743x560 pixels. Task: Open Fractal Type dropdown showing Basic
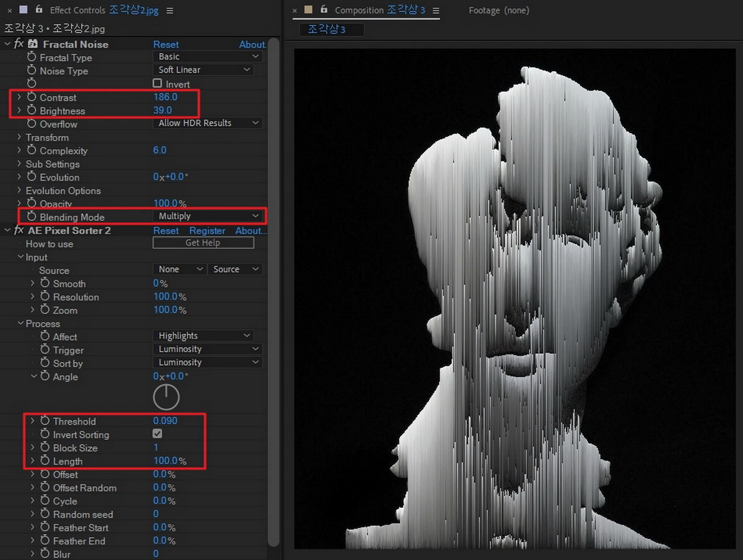207,57
